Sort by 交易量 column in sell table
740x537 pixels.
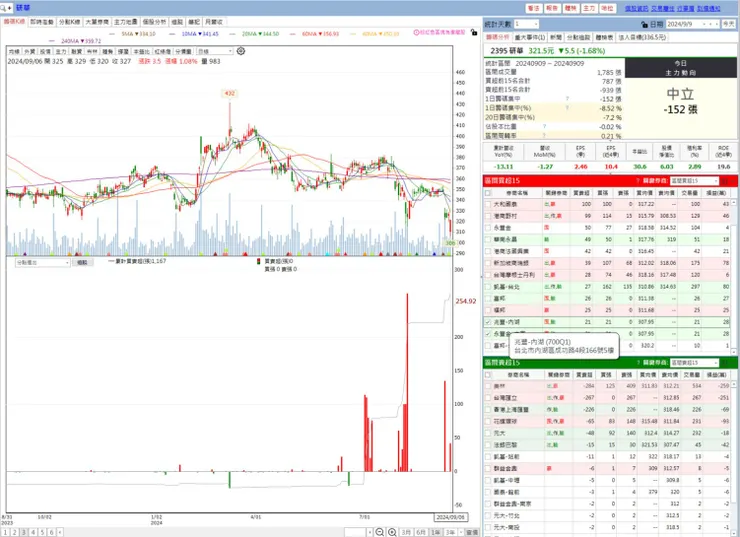tap(691, 375)
